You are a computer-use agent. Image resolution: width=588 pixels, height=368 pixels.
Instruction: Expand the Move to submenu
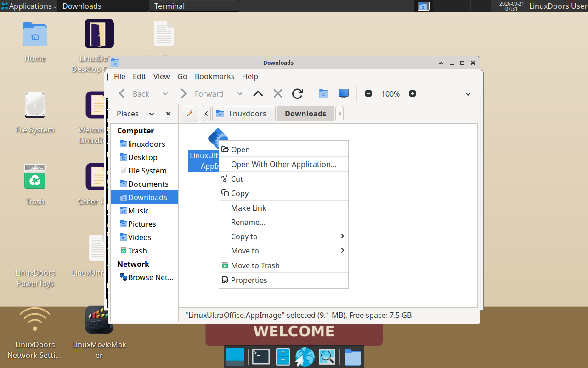tap(283, 251)
